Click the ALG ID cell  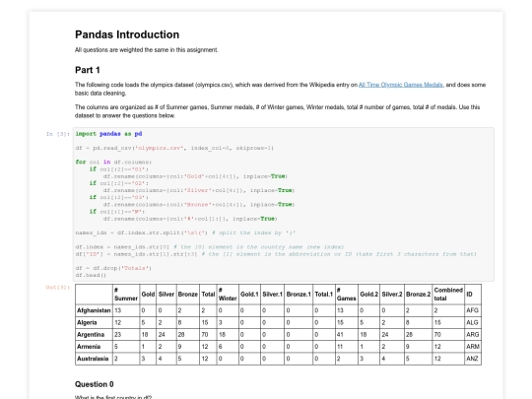pos(473,322)
